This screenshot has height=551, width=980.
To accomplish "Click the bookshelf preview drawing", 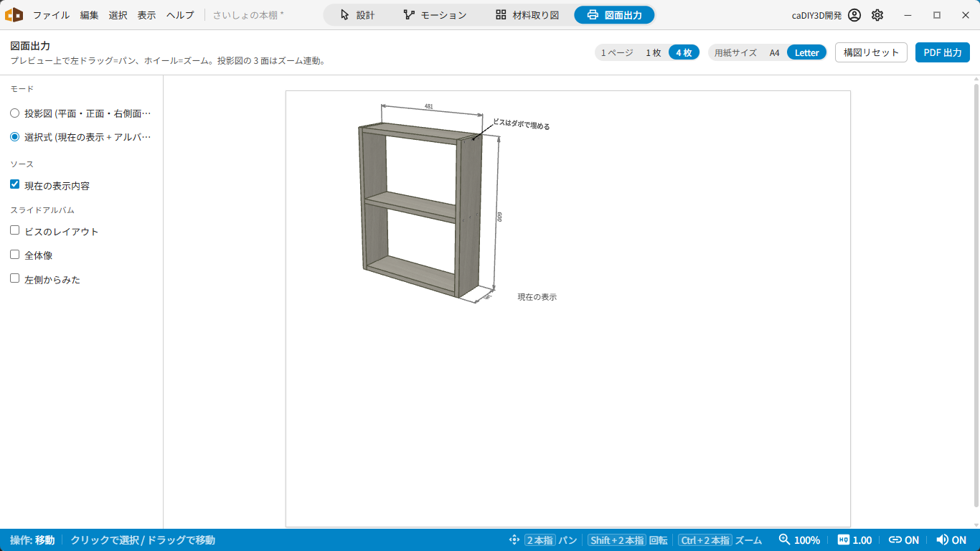I will coord(421,209).
